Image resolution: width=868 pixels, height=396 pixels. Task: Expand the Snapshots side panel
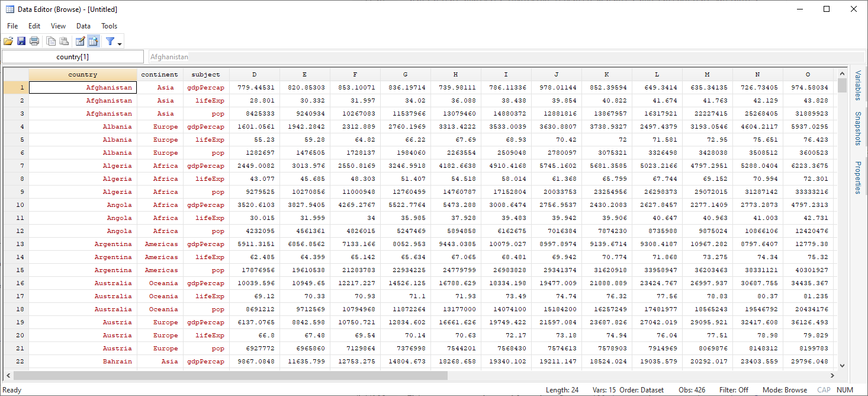coord(858,129)
